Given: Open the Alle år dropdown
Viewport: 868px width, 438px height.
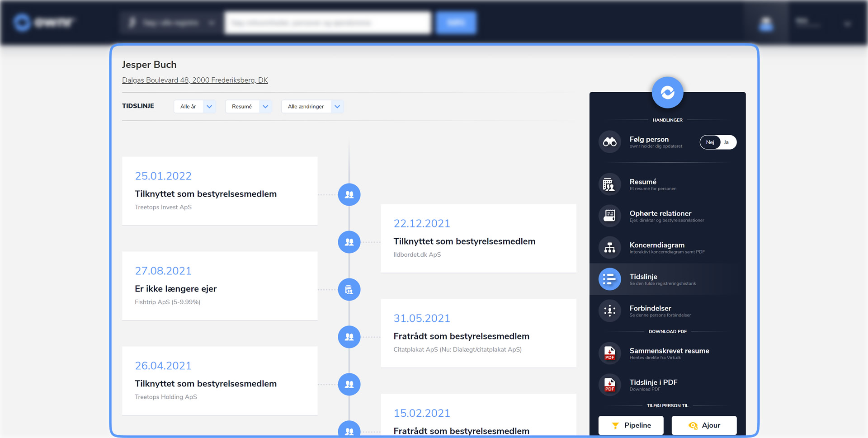Looking at the screenshot, I should [x=195, y=107].
